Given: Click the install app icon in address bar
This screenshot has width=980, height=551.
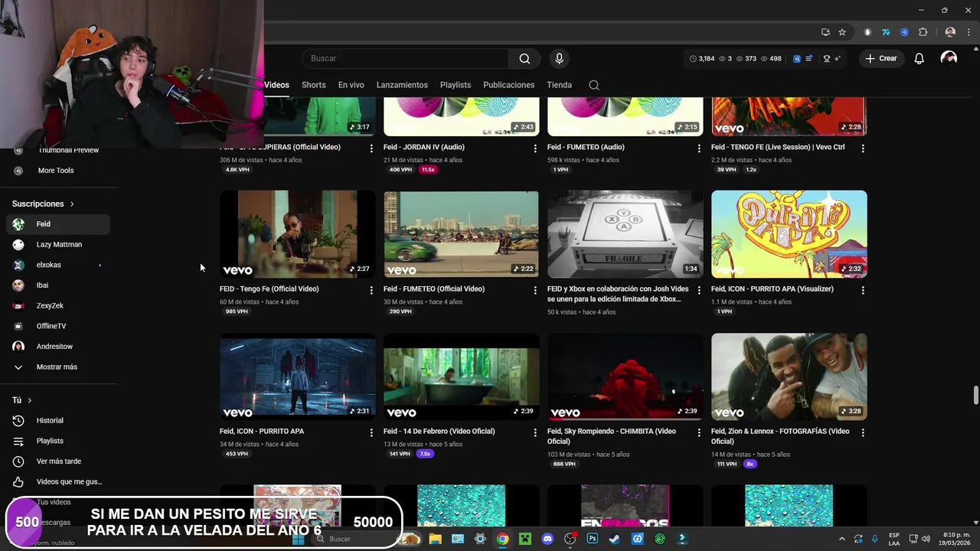Looking at the screenshot, I should (825, 32).
